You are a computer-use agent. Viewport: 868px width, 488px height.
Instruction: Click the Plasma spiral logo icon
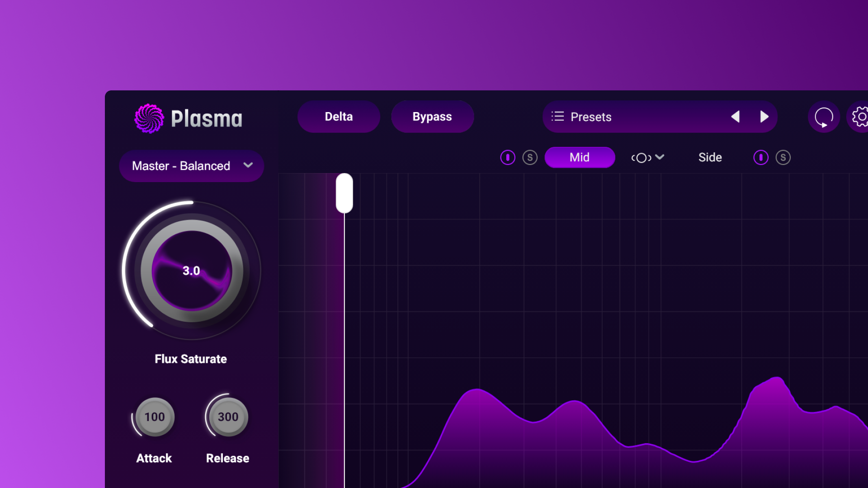(x=149, y=118)
